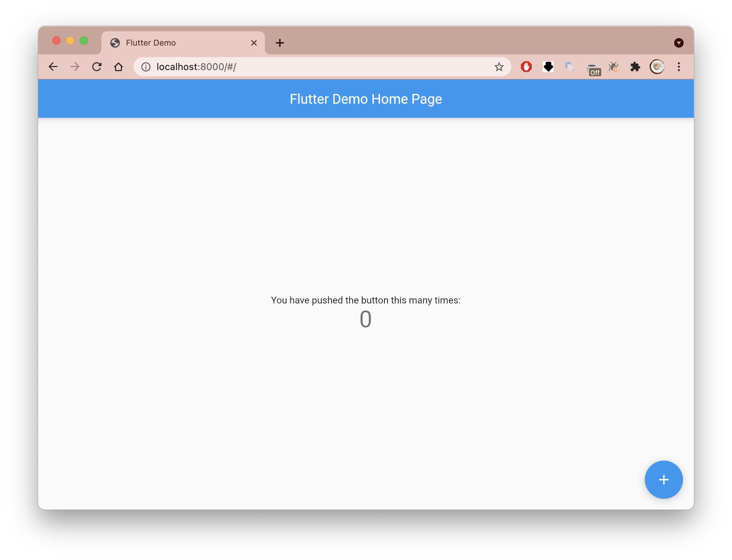Go to the browser home page
Viewport: 732px width, 560px height.
[118, 67]
